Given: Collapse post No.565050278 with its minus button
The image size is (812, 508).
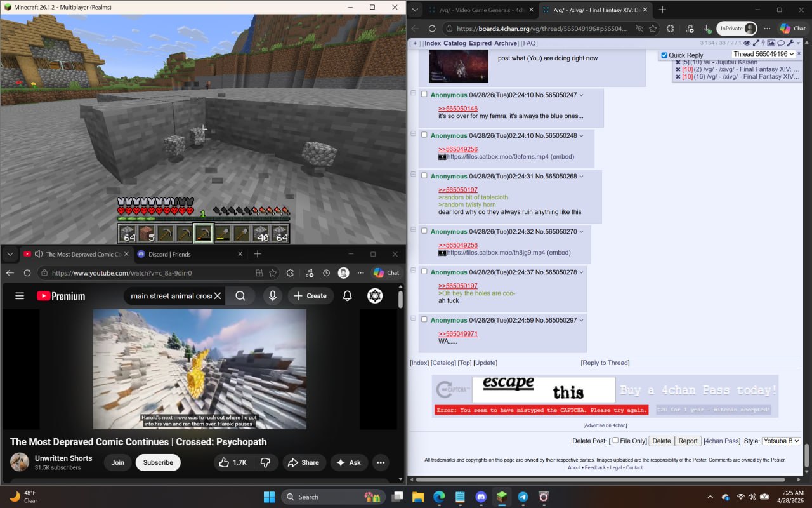Looking at the screenshot, I should 413,271.
